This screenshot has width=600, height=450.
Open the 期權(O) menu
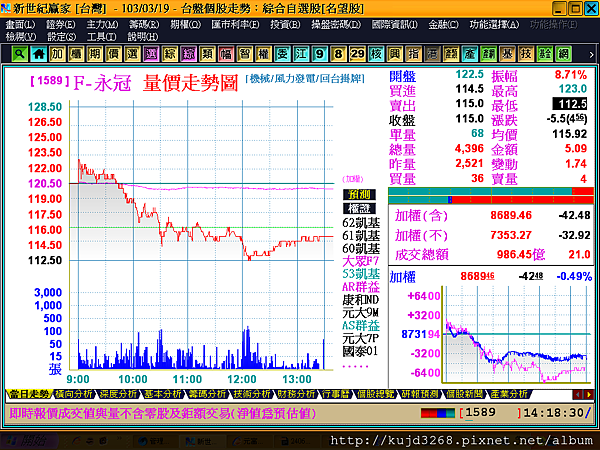click(186, 24)
